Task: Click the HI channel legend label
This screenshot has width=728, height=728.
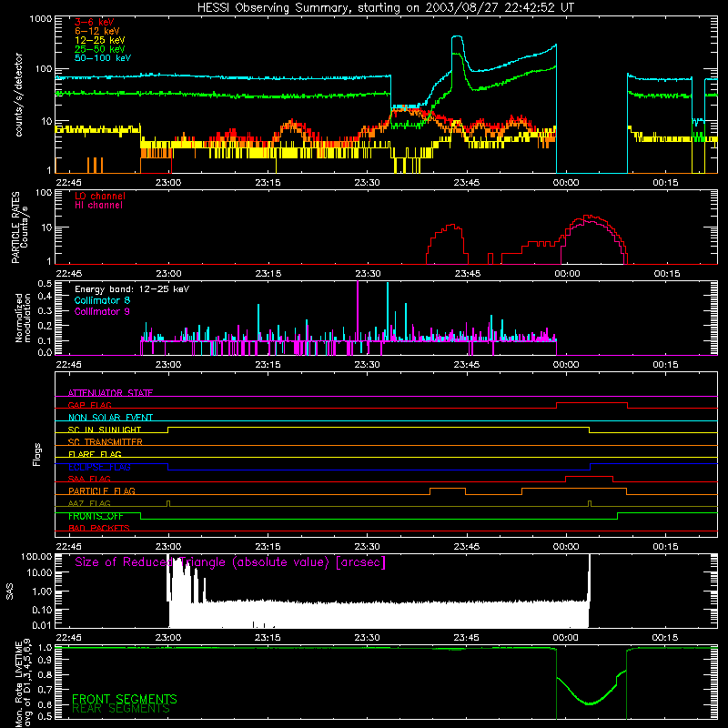Action: (x=98, y=206)
